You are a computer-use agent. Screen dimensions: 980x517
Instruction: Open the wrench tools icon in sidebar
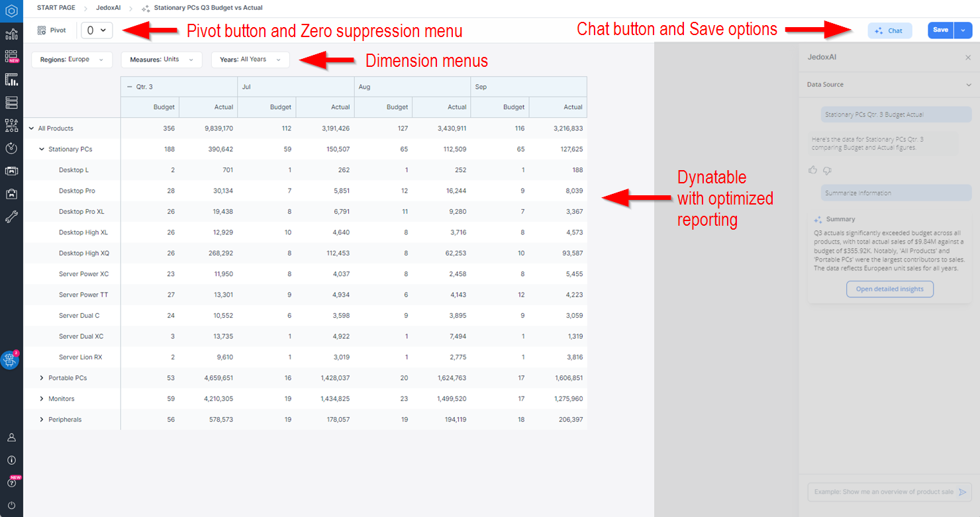point(11,216)
